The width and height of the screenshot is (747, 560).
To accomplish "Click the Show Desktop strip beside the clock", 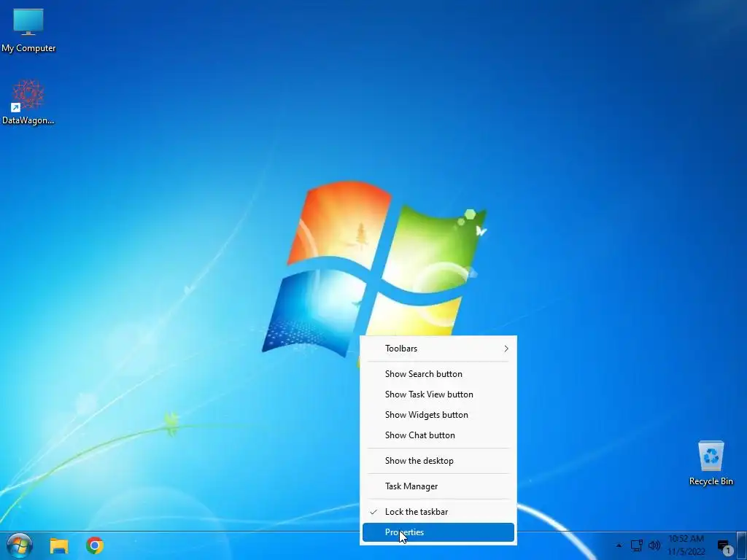I will [x=742, y=545].
